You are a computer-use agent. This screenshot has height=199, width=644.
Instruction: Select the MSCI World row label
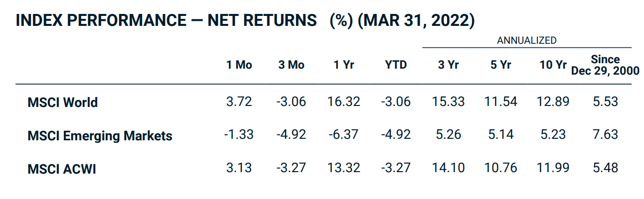(63, 102)
